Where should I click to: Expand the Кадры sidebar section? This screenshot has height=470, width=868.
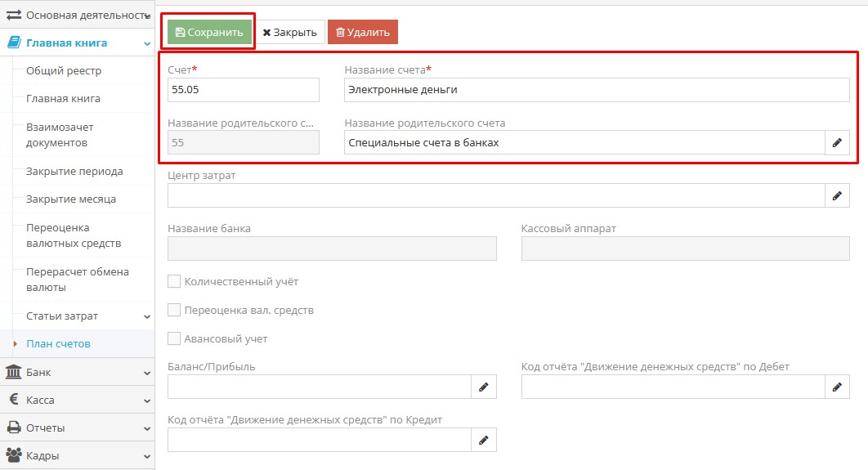tap(146, 456)
